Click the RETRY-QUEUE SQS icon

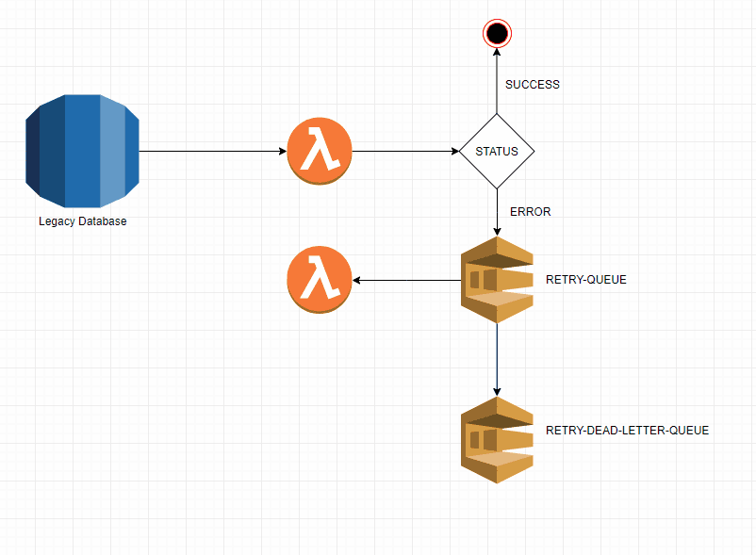coord(497,280)
